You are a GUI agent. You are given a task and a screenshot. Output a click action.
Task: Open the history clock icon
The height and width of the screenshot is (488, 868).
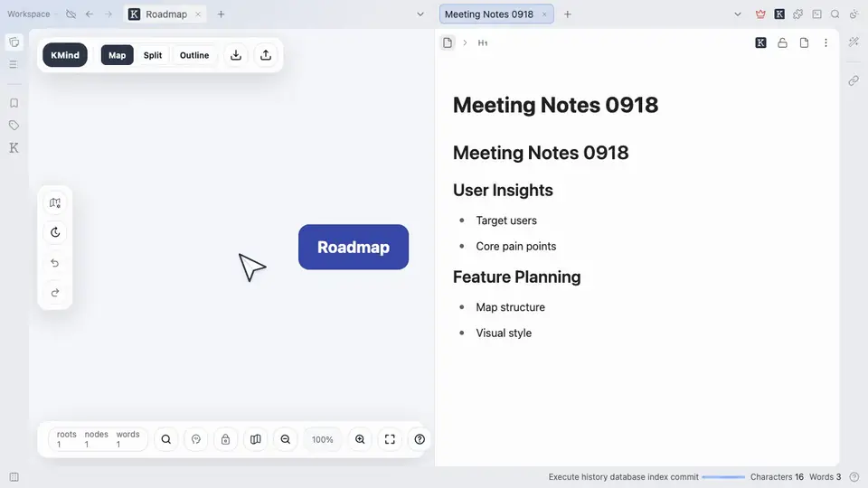click(x=55, y=232)
